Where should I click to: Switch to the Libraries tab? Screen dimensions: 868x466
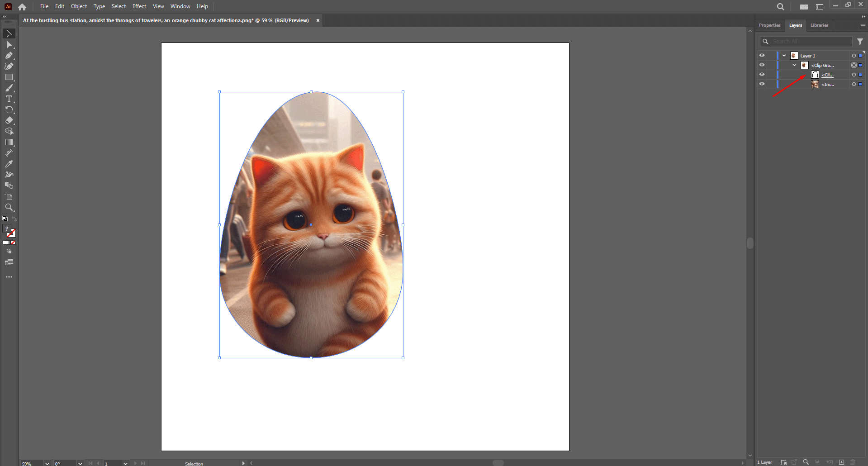click(819, 25)
